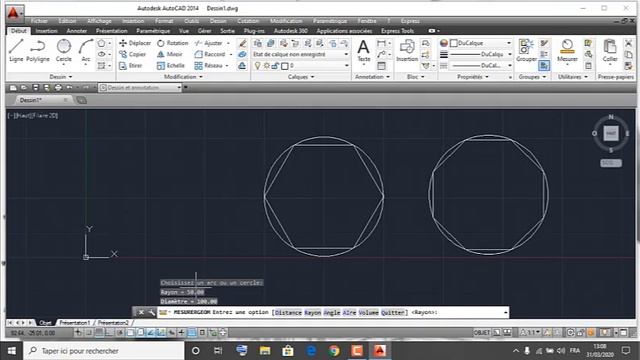Open the Format menu
640x360 pixels.
point(164,21)
